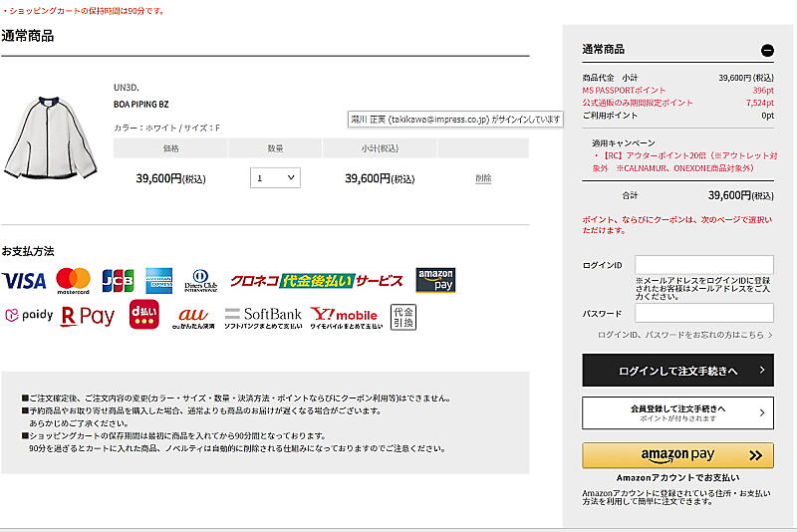Image resolution: width=797 pixels, height=532 pixels.
Task: Click the 代金引換 cash-on-delivery icon
Action: coord(403,316)
